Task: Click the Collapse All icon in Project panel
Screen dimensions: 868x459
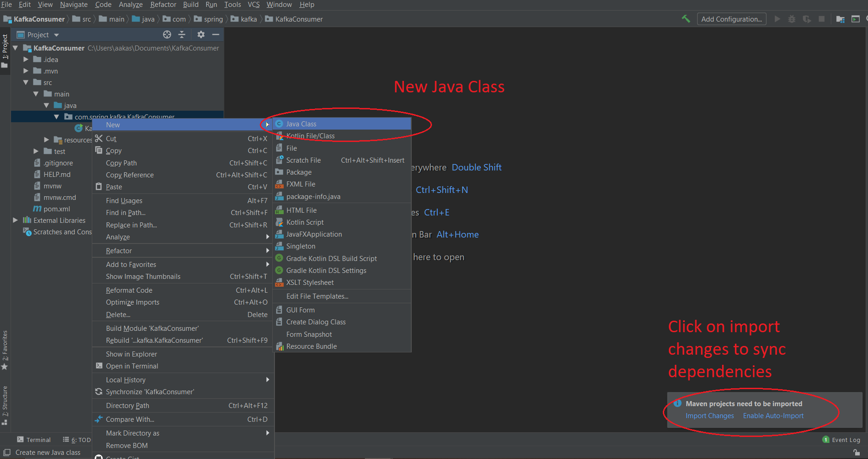Action: (182, 34)
